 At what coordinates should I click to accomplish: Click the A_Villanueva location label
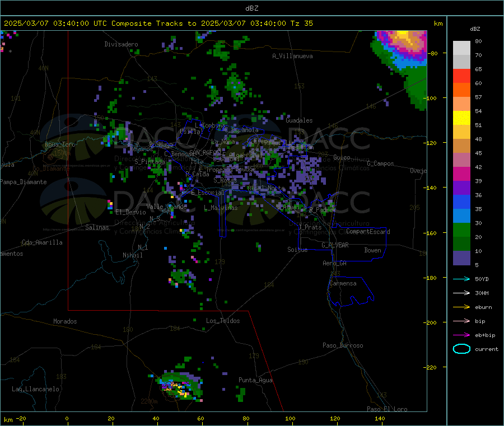tap(292, 56)
